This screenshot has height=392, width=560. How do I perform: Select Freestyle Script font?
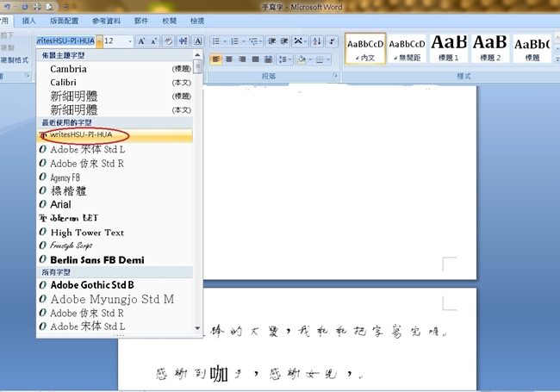tap(115, 246)
